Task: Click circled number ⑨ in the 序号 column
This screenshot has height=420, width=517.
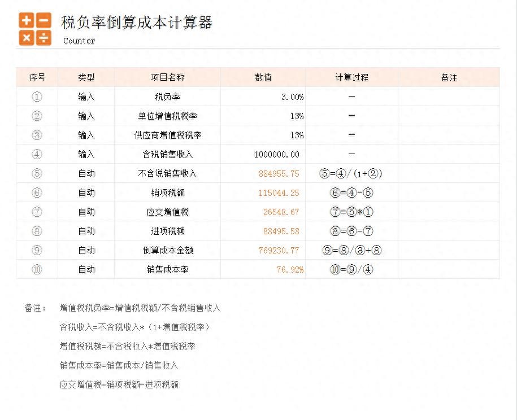Action: click(x=37, y=250)
